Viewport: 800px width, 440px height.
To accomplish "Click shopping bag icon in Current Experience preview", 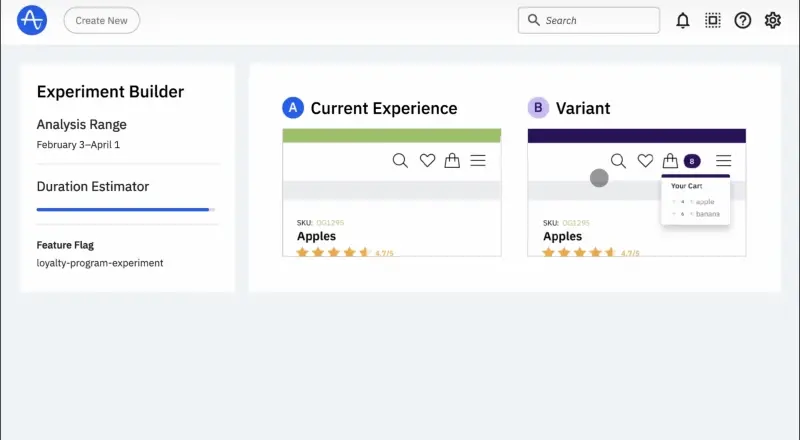I will point(452,160).
